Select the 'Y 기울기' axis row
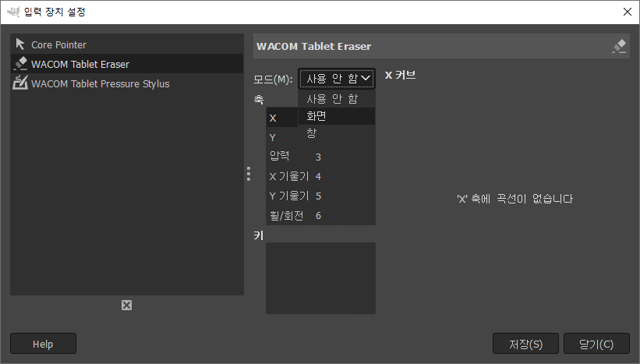640x364 pixels. (321, 196)
